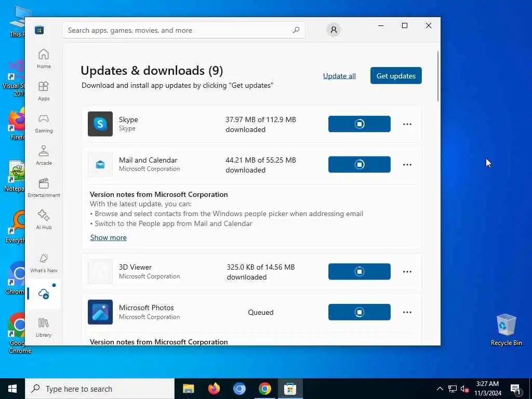
Task: Open the Gaming section in sidebar
Action: pos(44,123)
